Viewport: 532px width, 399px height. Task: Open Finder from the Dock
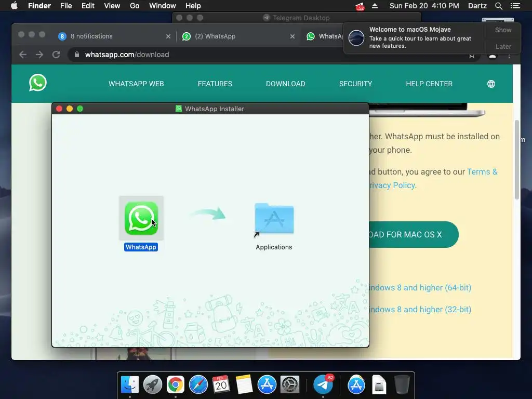click(x=130, y=385)
